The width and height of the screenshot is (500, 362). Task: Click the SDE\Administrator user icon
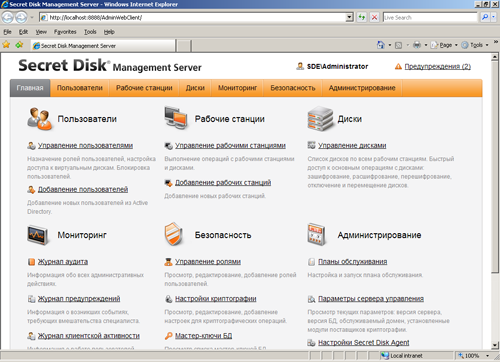pos(300,66)
